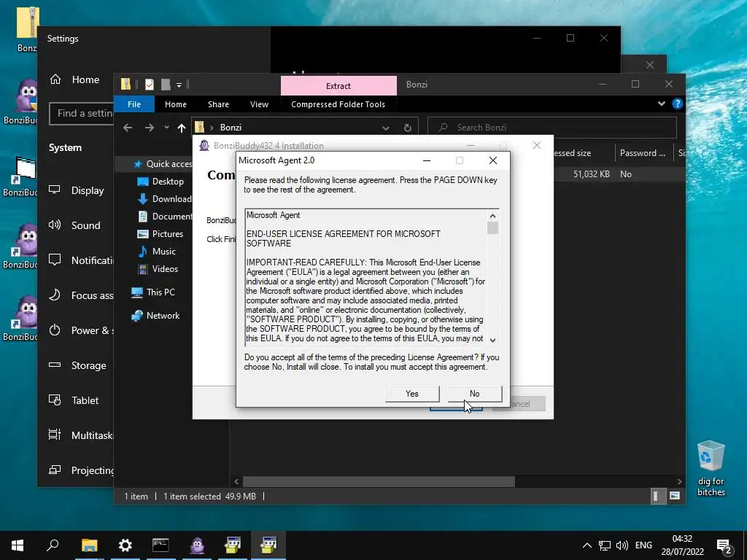Expand the Explorer ribbon chevron
747x560 pixels.
pyautogui.click(x=661, y=104)
